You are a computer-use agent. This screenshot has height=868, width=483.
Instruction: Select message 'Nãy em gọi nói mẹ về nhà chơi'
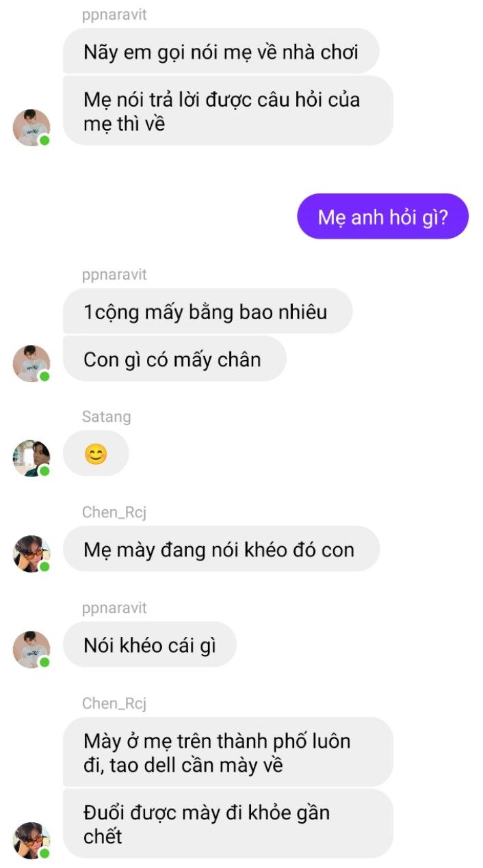pyautogui.click(x=221, y=51)
